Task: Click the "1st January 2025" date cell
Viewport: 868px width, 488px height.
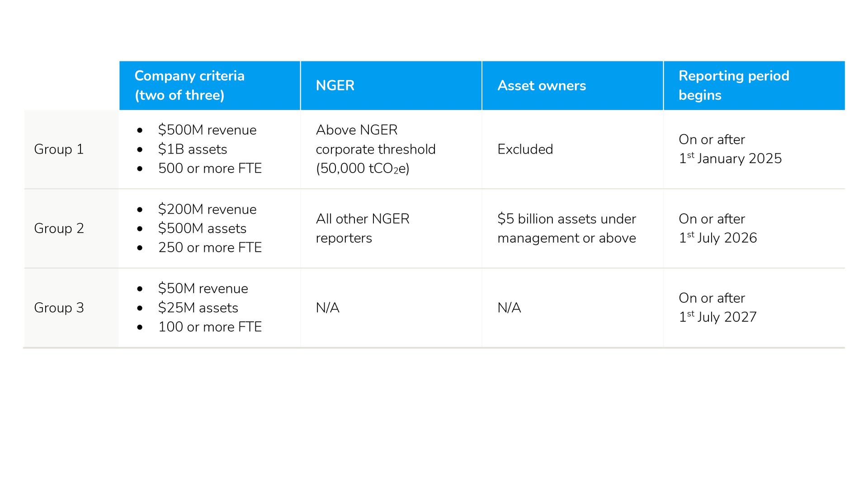Action: pyautogui.click(x=730, y=149)
